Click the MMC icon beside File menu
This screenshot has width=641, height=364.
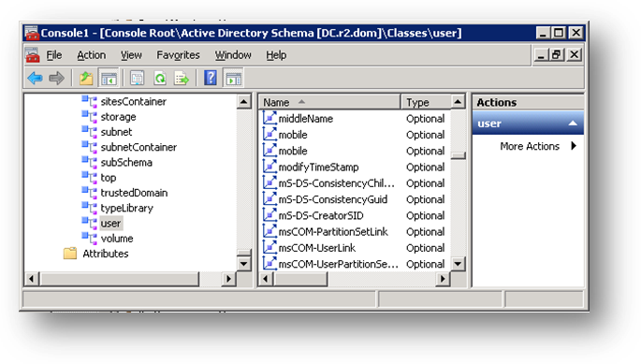[33, 55]
